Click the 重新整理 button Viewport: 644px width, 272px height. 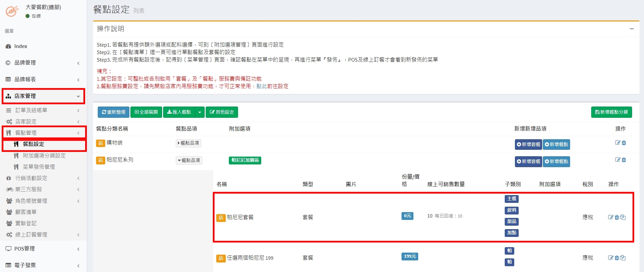(113, 112)
